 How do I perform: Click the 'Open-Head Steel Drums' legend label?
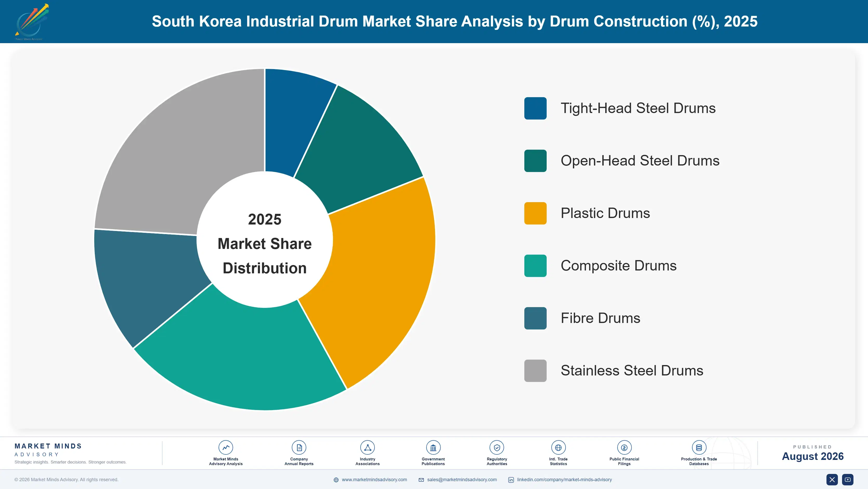[640, 161]
